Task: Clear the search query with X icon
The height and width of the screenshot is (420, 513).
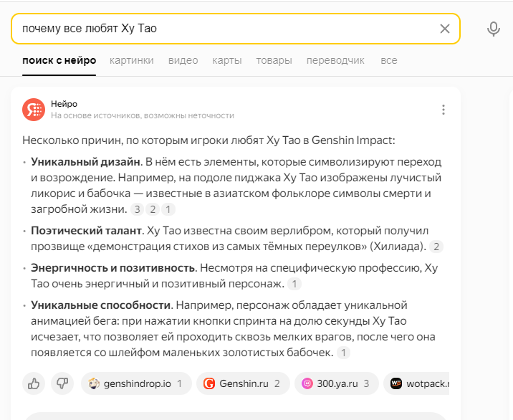Action: (x=445, y=29)
